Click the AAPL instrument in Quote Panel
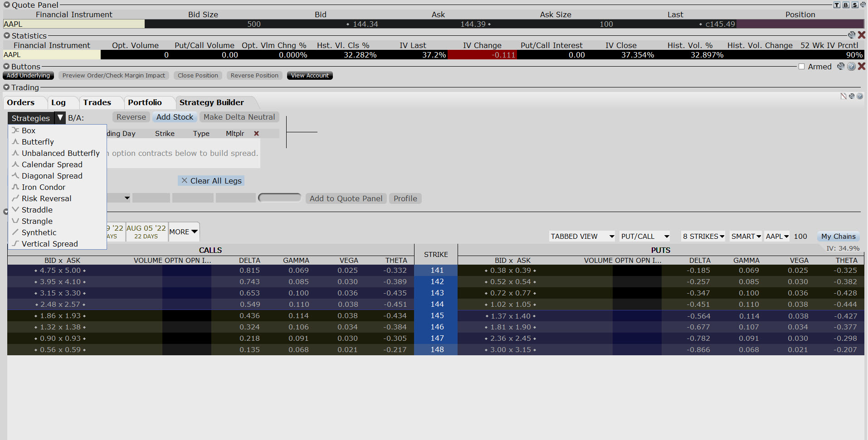The height and width of the screenshot is (440, 868). [x=74, y=24]
